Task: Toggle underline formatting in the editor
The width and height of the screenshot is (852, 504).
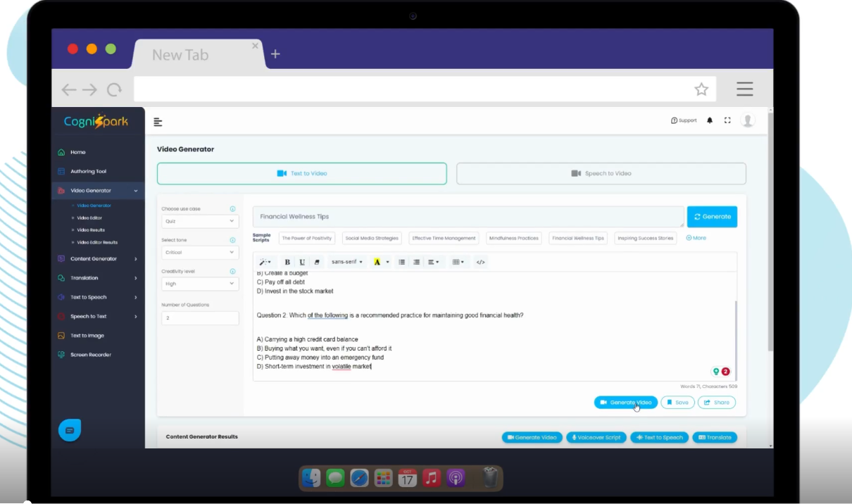Action: [302, 262]
